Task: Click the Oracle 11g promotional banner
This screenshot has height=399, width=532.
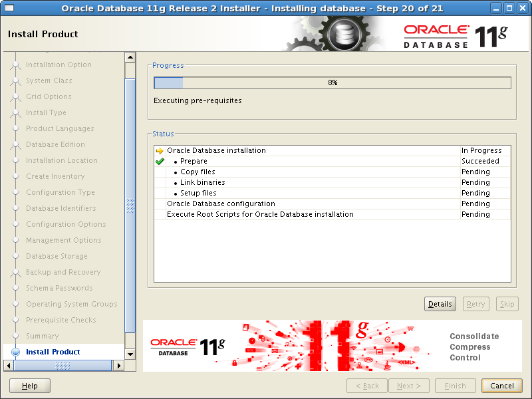Action: click(332, 346)
